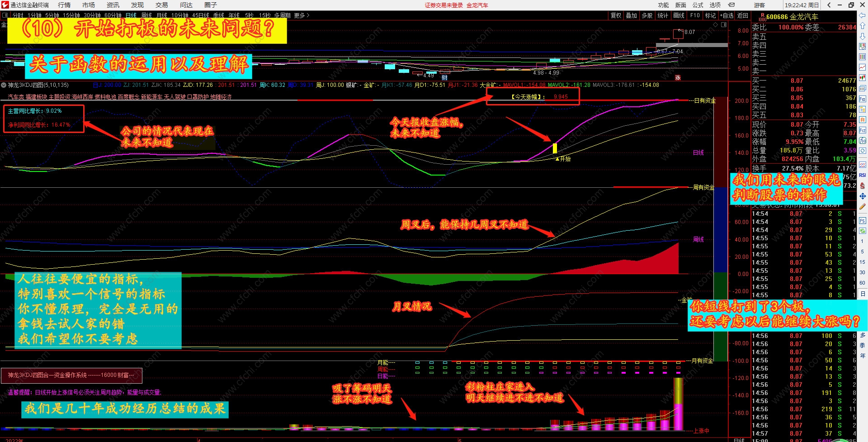The height and width of the screenshot is (442, 868).
Task: Open the 行情 menu
Action: pyautogui.click(x=64, y=5)
